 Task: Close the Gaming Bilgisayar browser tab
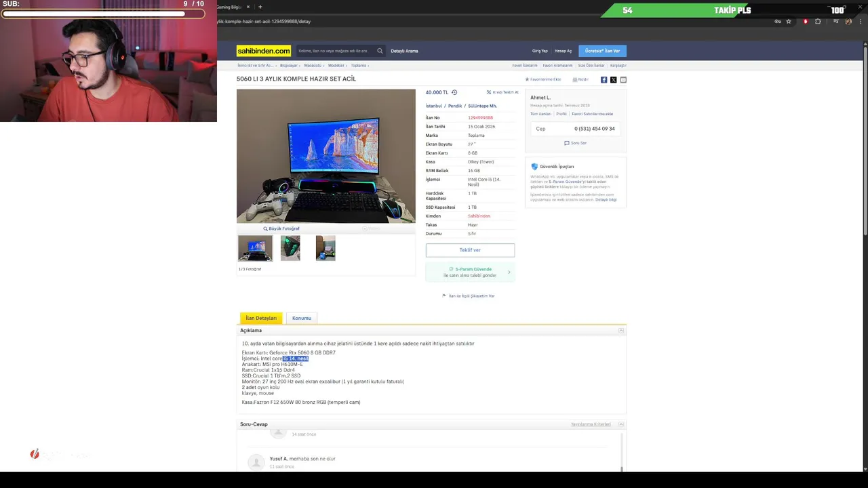coord(248,7)
